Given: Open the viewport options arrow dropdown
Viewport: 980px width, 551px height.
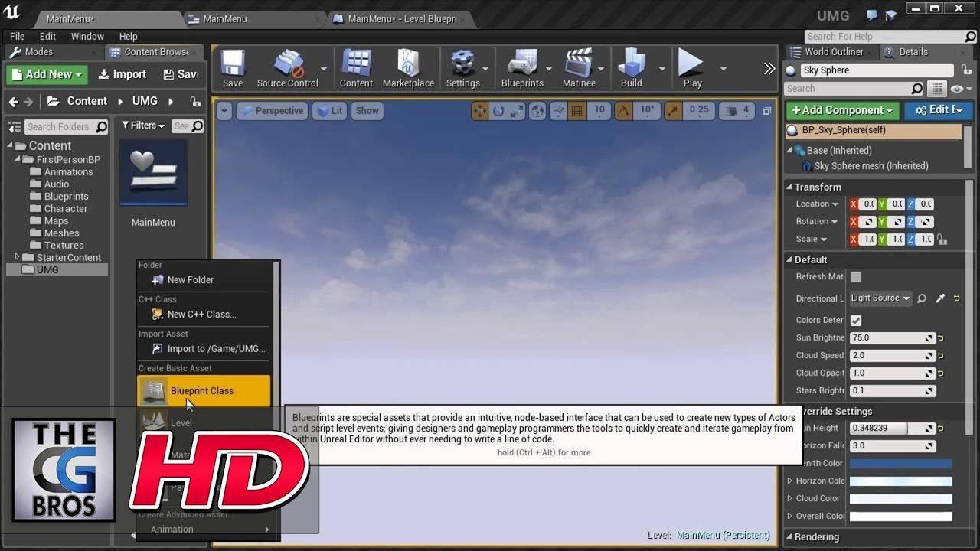Looking at the screenshot, I should [x=224, y=111].
